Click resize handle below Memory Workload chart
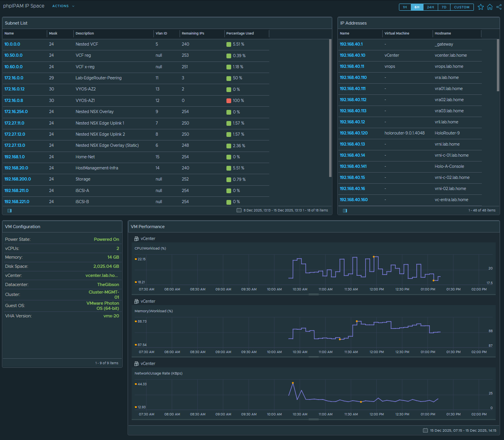Viewport: 504px width, 440px height. [314, 357]
